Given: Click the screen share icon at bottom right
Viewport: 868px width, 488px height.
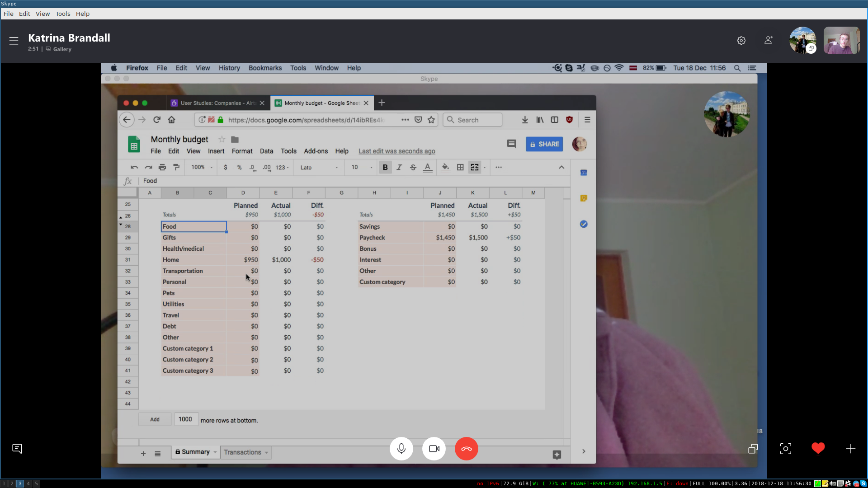Looking at the screenshot, I should click(x=753, y=449).
